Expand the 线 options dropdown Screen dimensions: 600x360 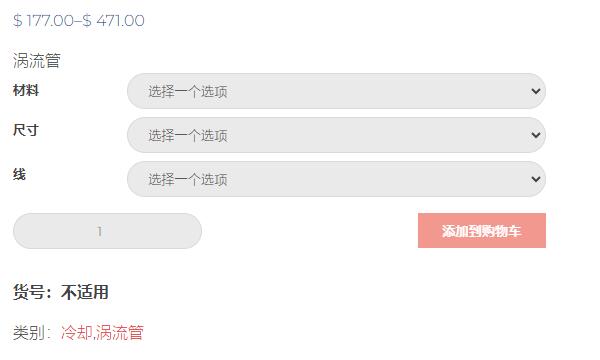(336, 179)
